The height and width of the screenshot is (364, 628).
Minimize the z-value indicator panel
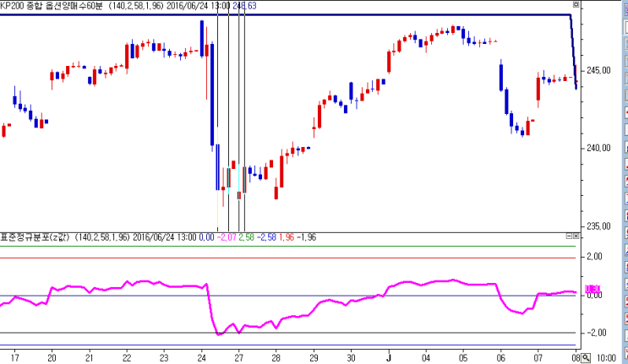(x=569, y=236)
